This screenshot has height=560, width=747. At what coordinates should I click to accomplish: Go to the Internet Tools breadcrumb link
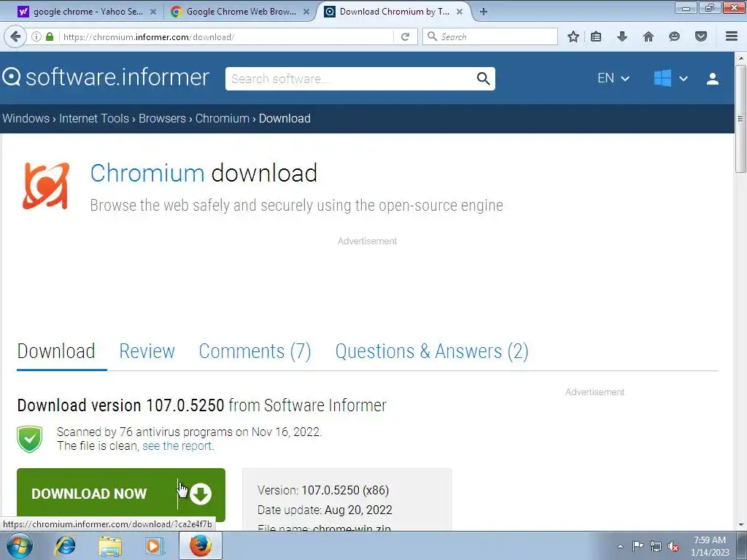(x=94, y=119)
